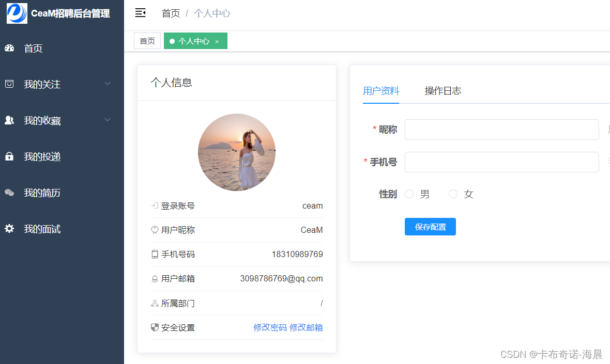Click the shield icon beside 安全设置
Image resolution: width=610 pixels, height=364 pixels.
coord(155,327)
